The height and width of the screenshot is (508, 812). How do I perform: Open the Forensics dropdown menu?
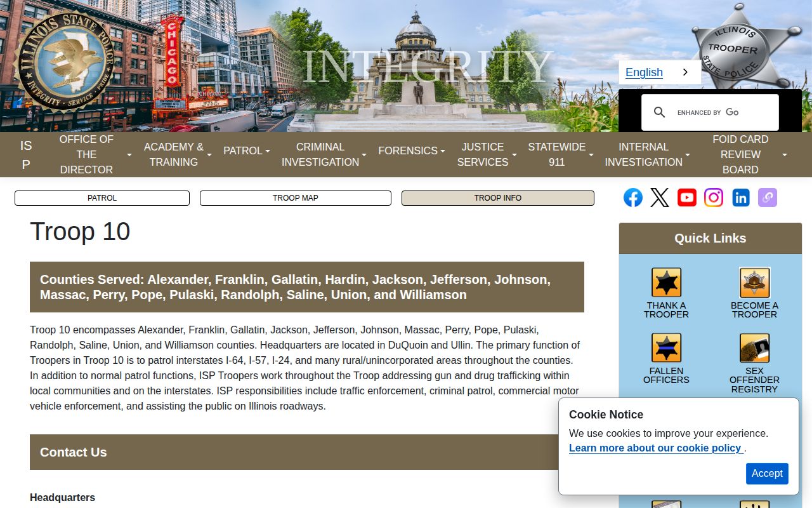412,151
